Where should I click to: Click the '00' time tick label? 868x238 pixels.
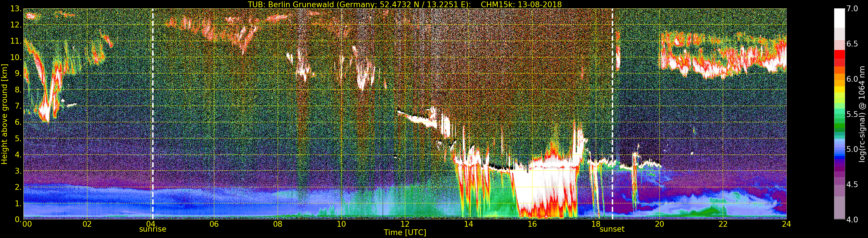pyautogui.click(x=27, y=224)
